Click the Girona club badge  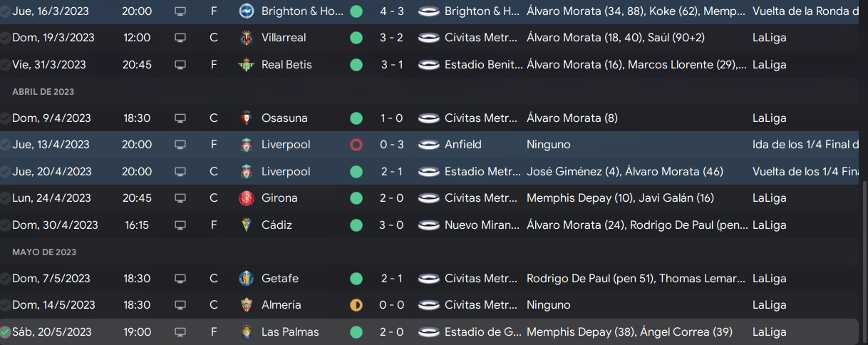246,198
